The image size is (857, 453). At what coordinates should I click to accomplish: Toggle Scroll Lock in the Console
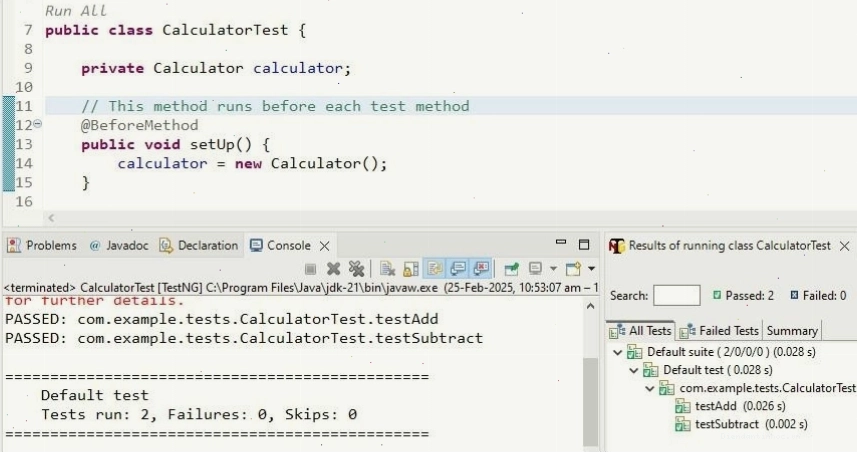[x=411, y=269]
